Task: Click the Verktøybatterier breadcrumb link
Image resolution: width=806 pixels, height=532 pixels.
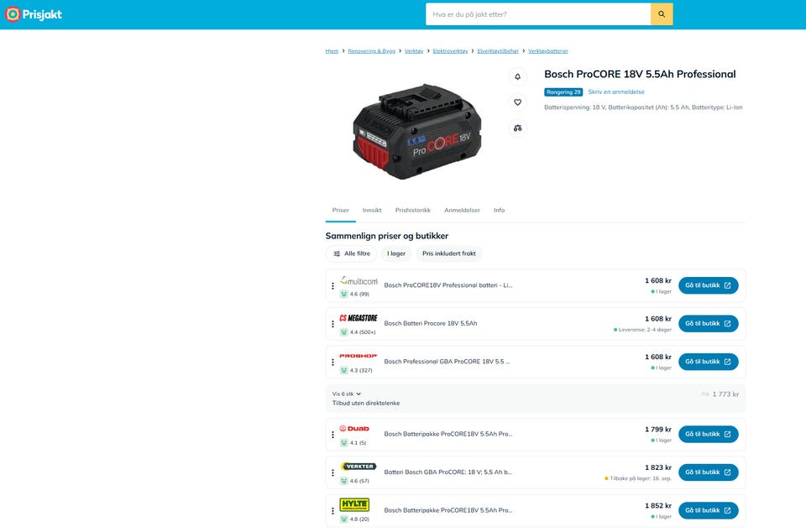Action: pos(548,51)
